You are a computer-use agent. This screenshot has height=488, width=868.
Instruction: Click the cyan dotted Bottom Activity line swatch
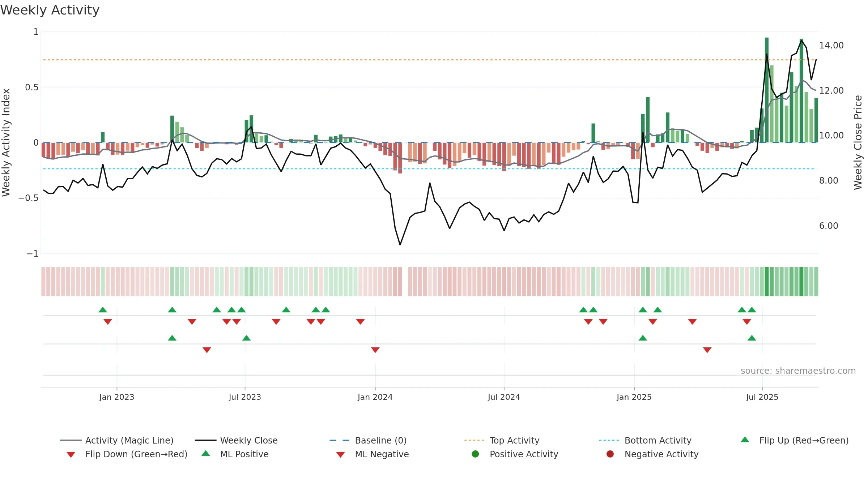click(x=609, y=440)
